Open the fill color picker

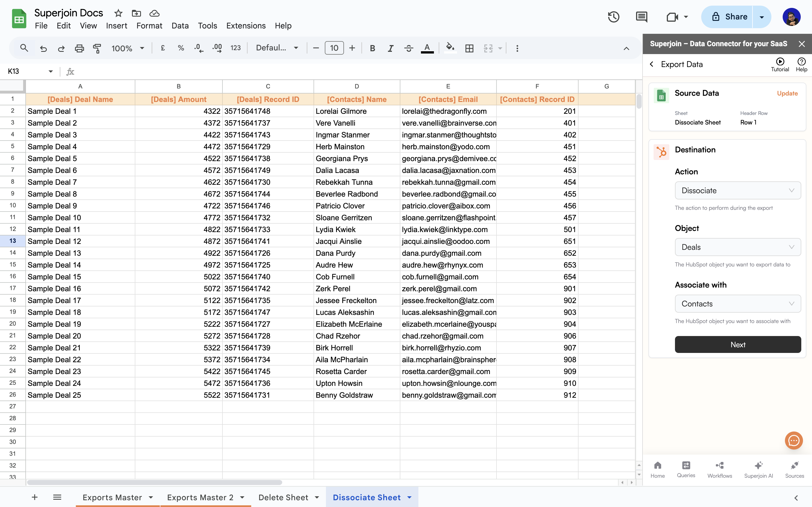click(x=450, y=48)
